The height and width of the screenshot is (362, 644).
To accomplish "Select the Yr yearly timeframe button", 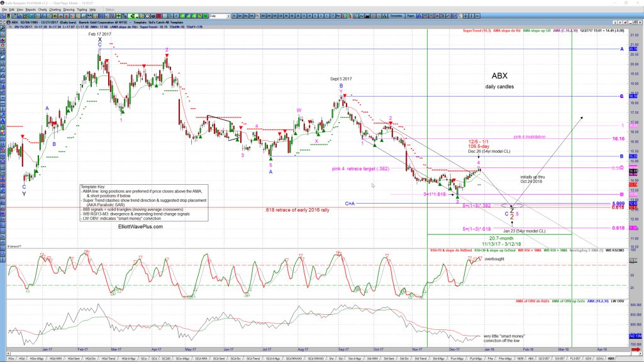I will click(235, 16).
